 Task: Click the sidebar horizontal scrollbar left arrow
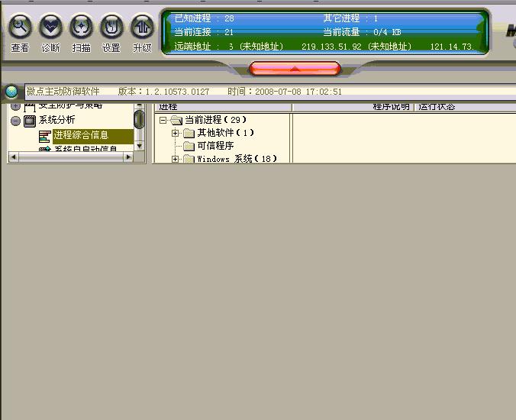[12, 157]
